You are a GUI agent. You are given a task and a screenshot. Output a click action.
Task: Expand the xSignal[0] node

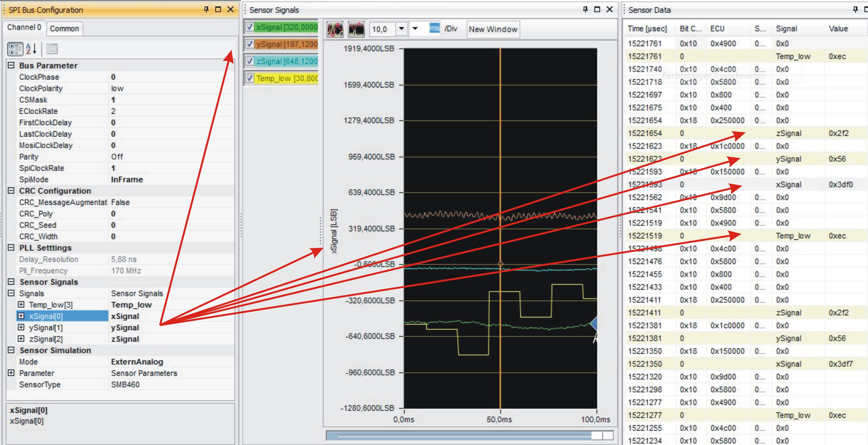point(21,316)
